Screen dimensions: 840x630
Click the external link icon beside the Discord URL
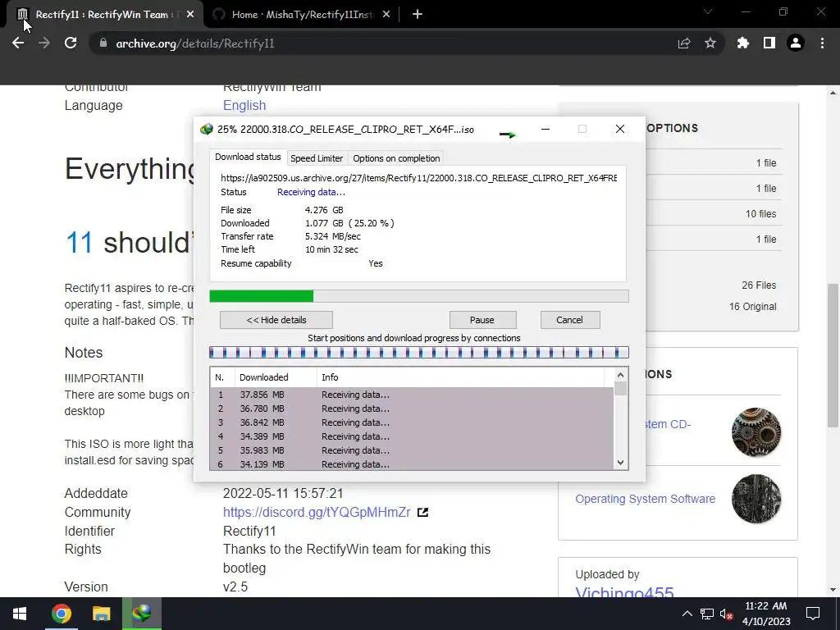tap(422, 513)
